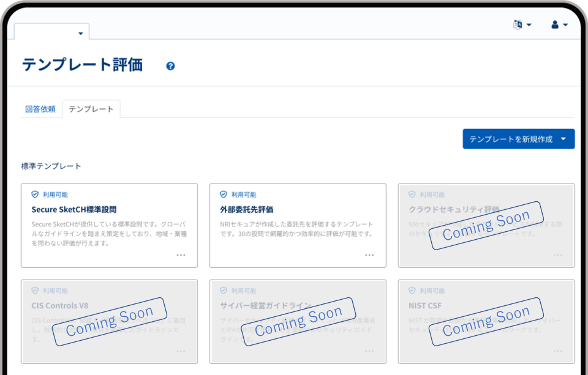Open the user account icon menu
588x375 pixels.
click(555, 24)
